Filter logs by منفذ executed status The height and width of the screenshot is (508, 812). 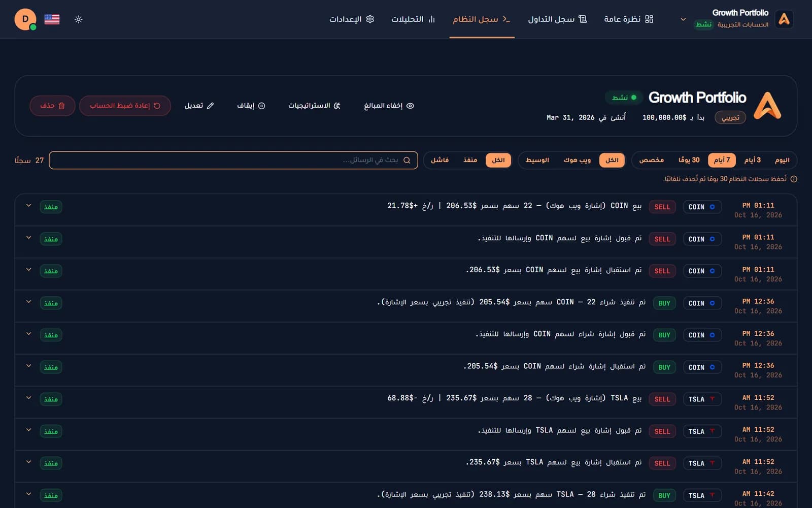(x=470, y=160)
